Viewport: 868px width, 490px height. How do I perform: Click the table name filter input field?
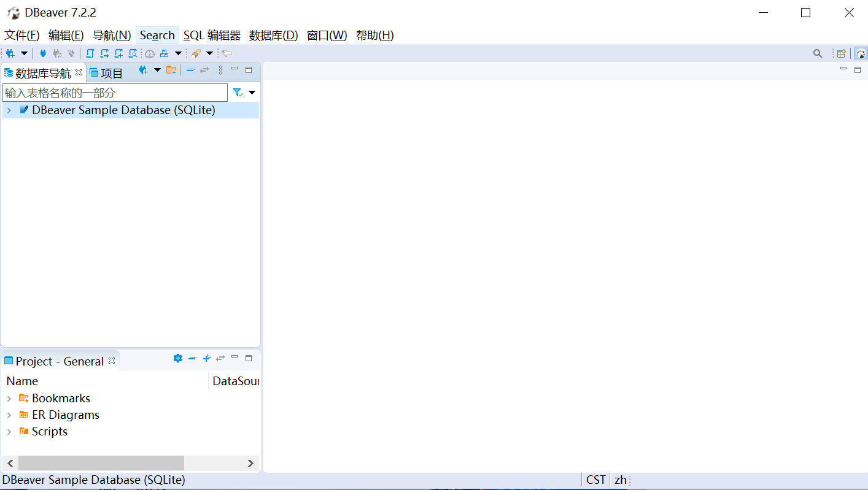(115, 93)
